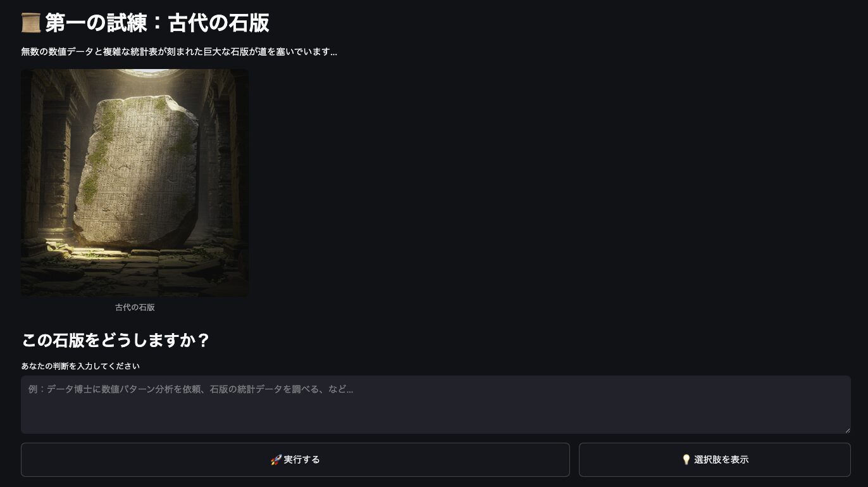Show the choices with the 選択肢を表示 button
The width and height of the screenshot is (868, 487).
click(x=715, y=460)
